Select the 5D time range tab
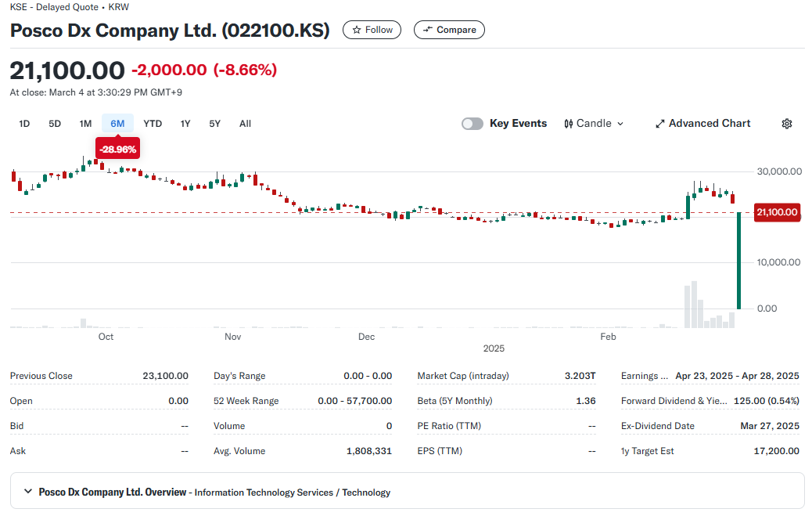 tap(55, 124)
